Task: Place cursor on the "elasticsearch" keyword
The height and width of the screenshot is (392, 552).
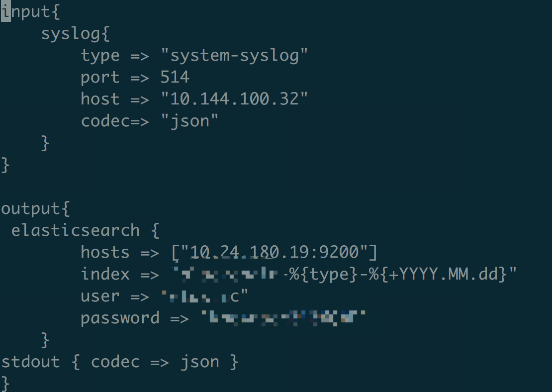Action: 76,230
